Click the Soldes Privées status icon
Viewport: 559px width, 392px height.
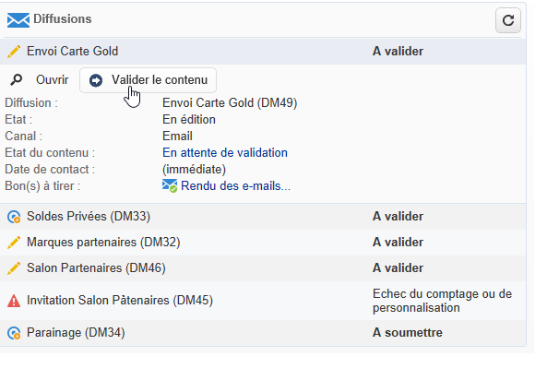tap(14, 217)
